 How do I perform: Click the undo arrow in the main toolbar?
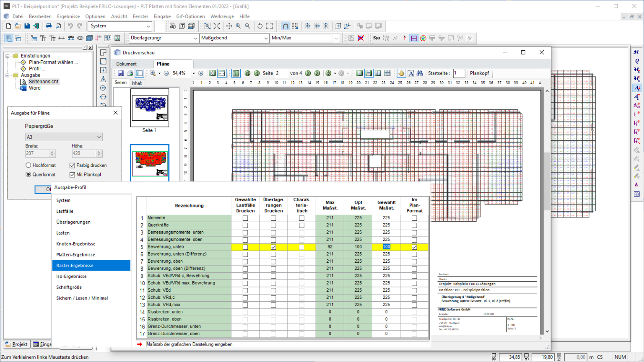pos(70,26)
